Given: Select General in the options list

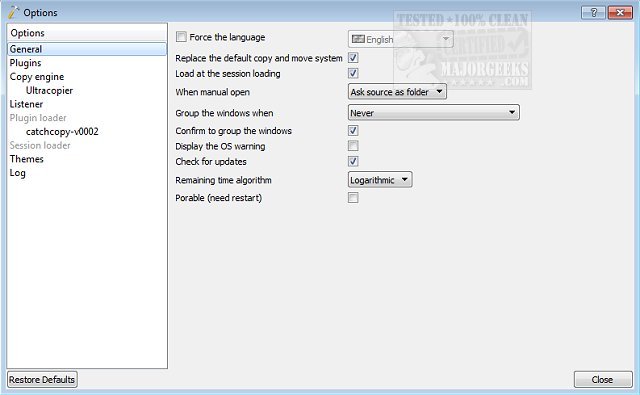Looking at the screenshot, I should click(x=87, y=49).
